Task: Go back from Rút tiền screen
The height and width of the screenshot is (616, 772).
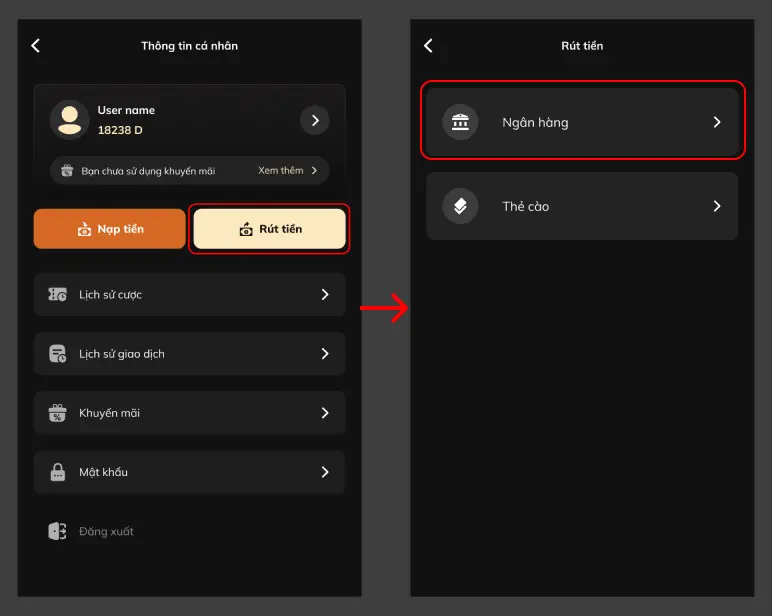Action: coord(428,46)
